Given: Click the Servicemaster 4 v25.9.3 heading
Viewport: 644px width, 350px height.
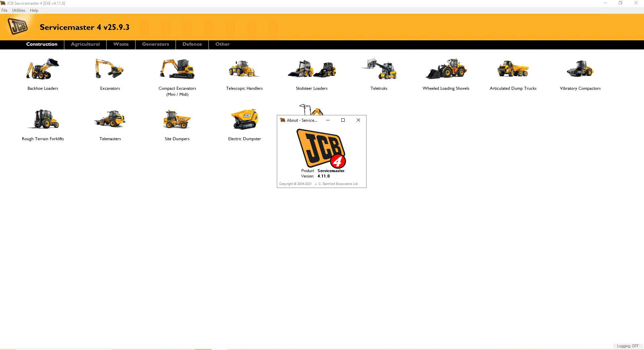Looking at the screenshot, I should 84,27.
